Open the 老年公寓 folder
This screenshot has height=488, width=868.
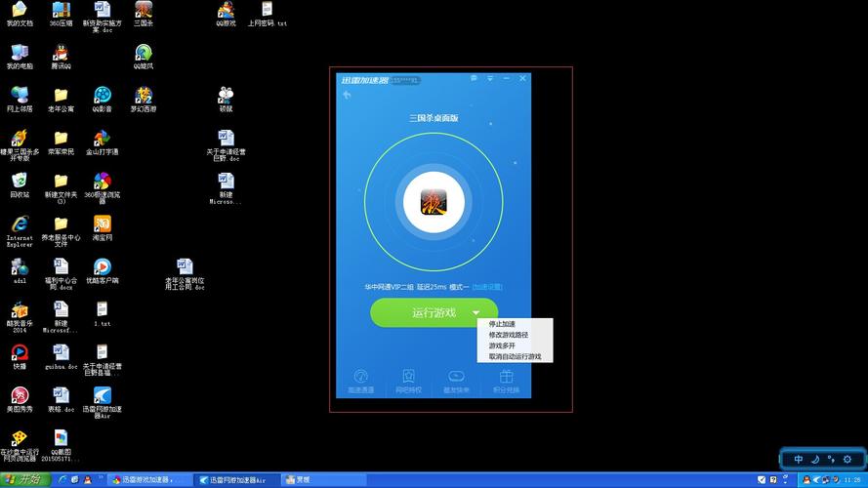point(61,100)
